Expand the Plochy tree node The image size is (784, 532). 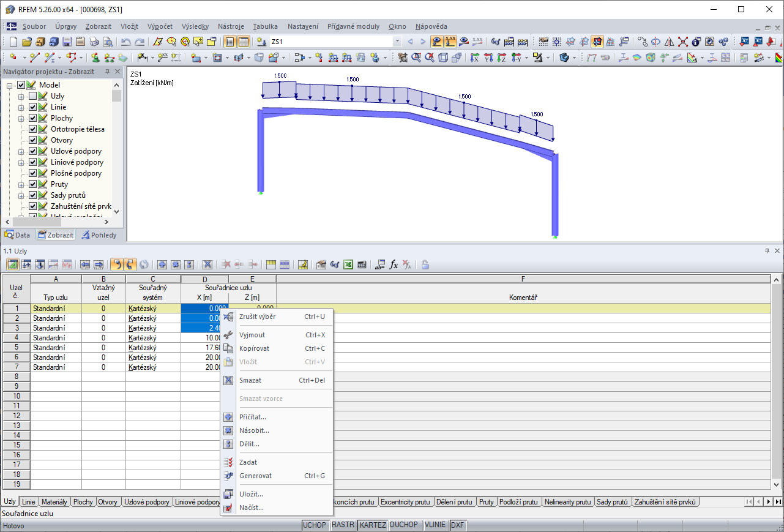tap(21, 118)
